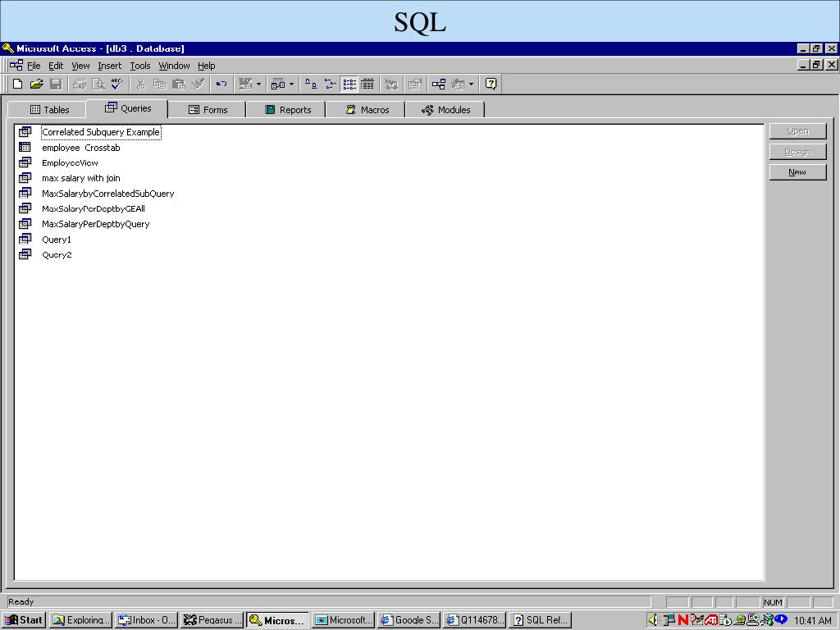840x630 pixels.
Task: Open the File menu
Action: click(x=34, y=66)
